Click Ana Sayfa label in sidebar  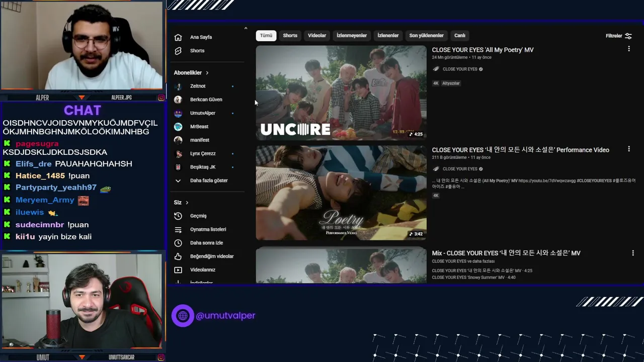pyautogui.click(x=201, y=37)
